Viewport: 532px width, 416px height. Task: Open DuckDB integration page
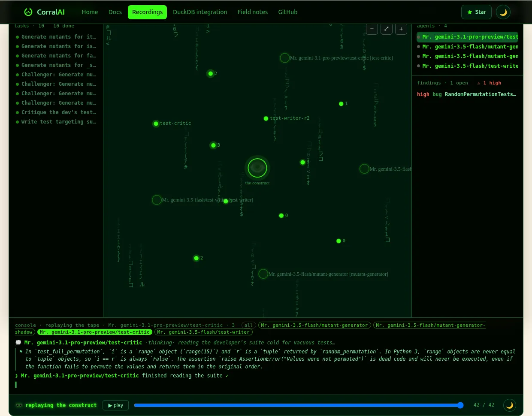200,12
